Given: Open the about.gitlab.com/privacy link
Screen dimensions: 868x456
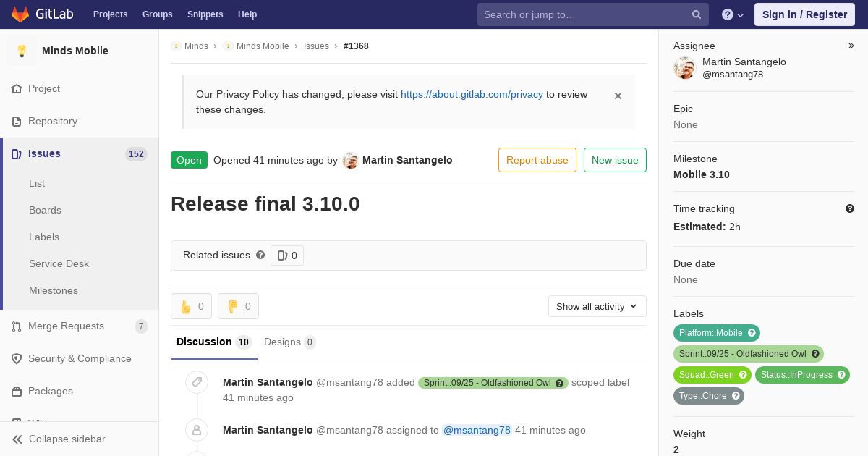Looking at the screenshot, I should [x=472, y=94].
